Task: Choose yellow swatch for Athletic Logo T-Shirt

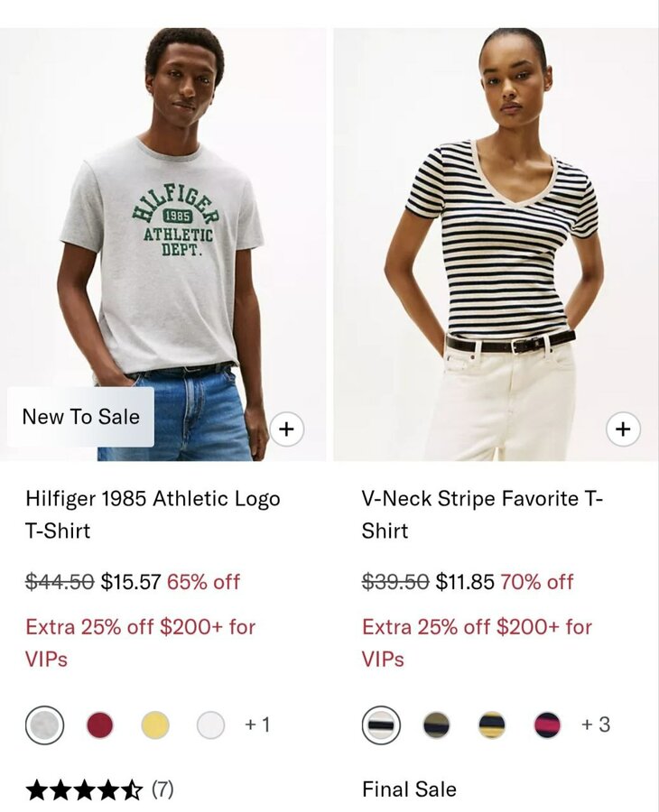Action: pos(155,724)
